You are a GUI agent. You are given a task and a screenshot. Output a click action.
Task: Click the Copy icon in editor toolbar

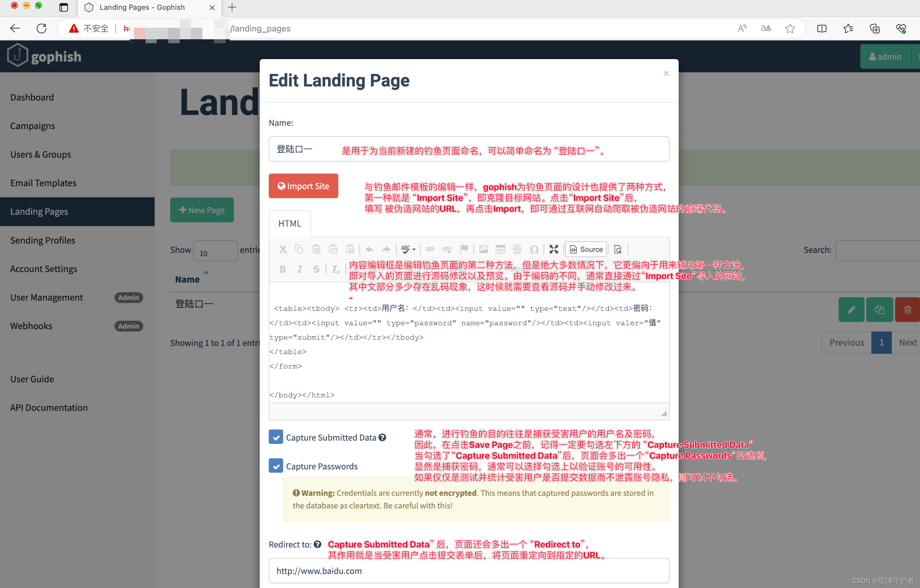(x=299, y=249)
